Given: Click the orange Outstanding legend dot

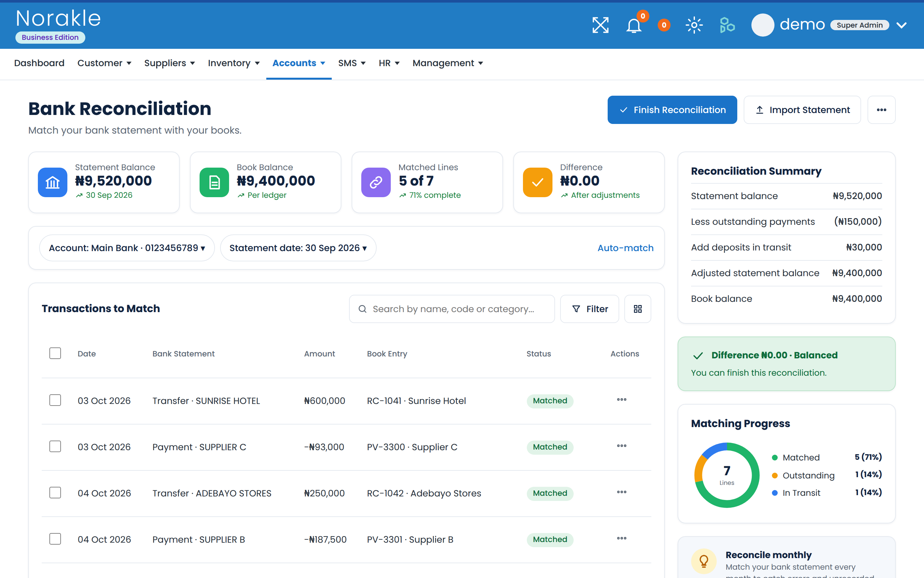Looking at the screenshot, I should (775, 476).
